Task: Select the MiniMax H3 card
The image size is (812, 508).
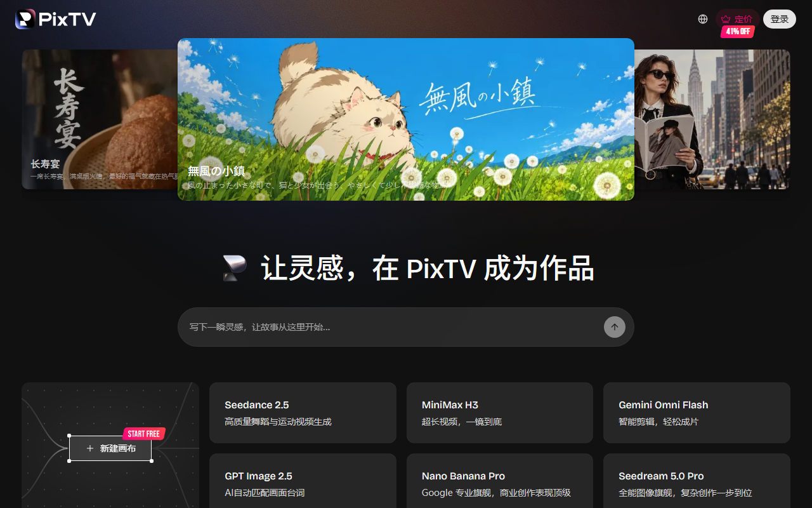Action: [x=500, y=413]
